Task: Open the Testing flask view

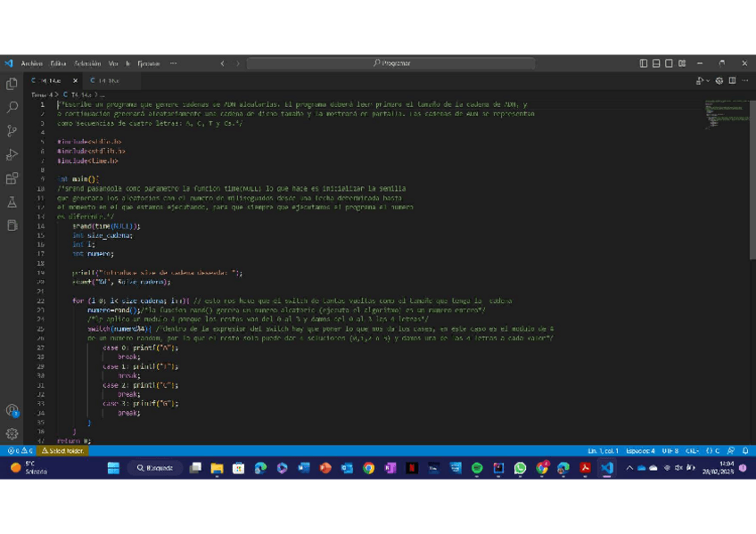Action: tap(12, 202)
